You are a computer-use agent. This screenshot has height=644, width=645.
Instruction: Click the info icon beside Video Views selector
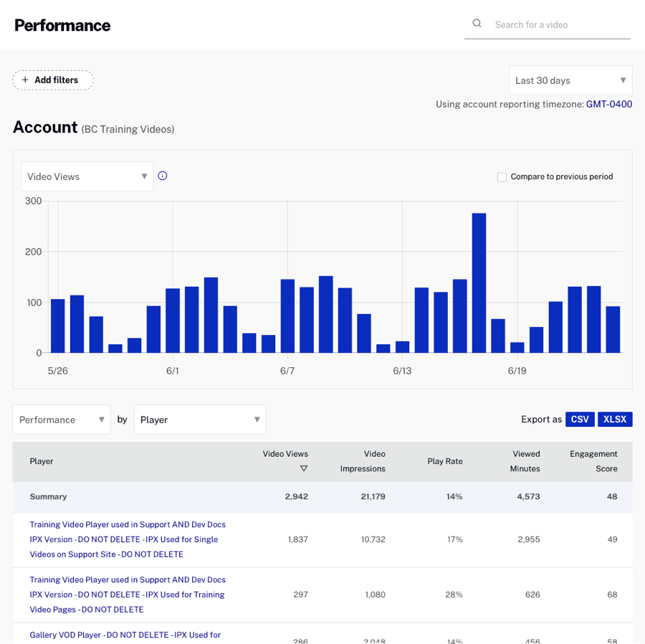pos(163,175)
